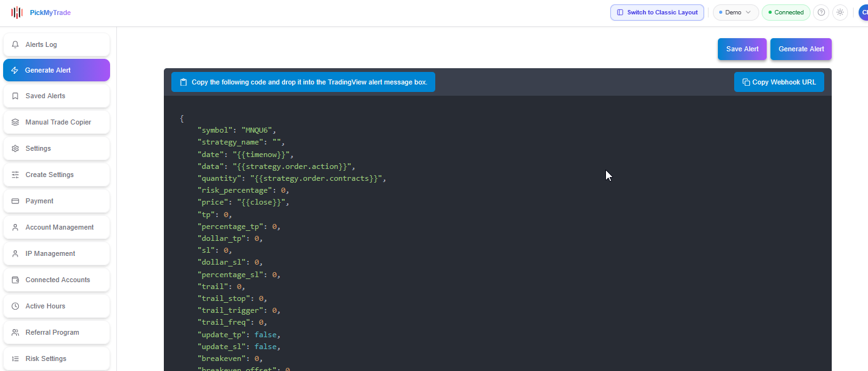This screenshot has height=371, width=868.
Task: Click the Generate Alert button at top right
Action: coord(801,49)
